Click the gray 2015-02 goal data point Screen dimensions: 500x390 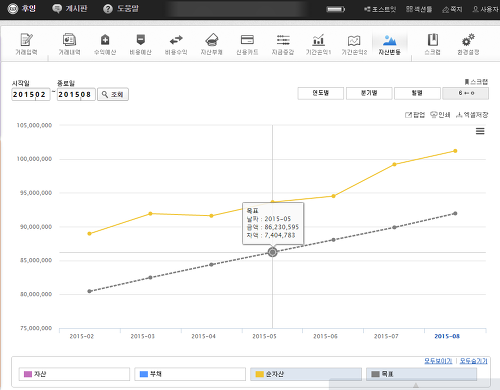[89, 291]
